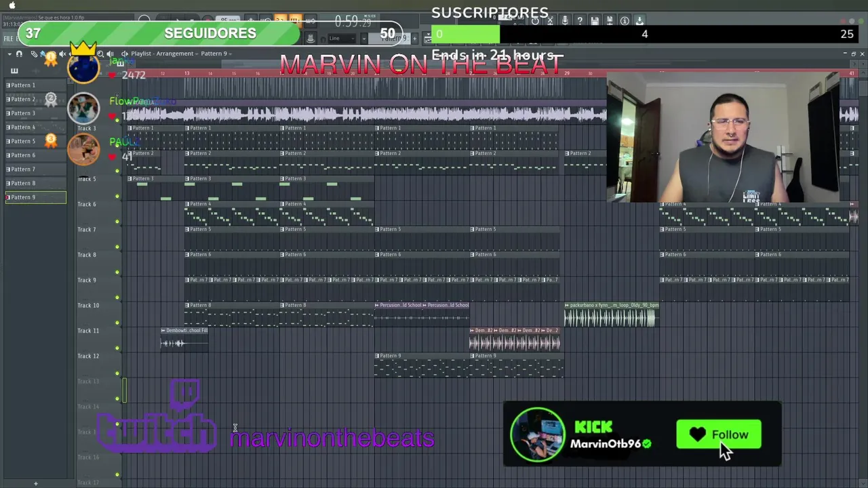Select Pattern 9 in the pattern list
This screenshot has height=488, width=868.
point(36,197)
